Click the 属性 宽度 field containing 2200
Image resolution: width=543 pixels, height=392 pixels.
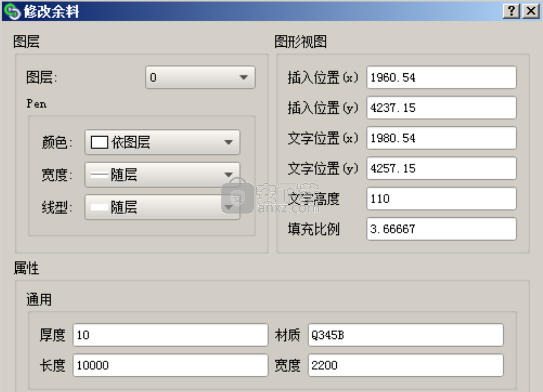(x=406, y=366)
